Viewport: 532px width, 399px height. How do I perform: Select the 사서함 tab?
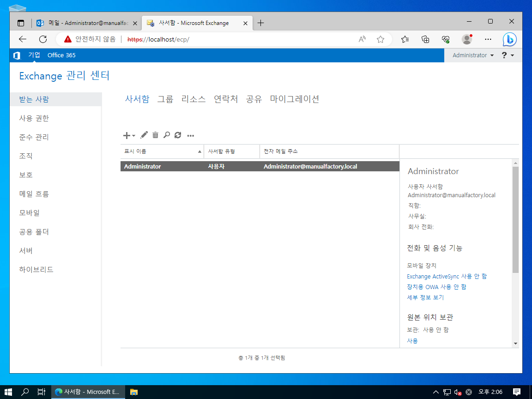pyautogui.click(x=137, y=99)
